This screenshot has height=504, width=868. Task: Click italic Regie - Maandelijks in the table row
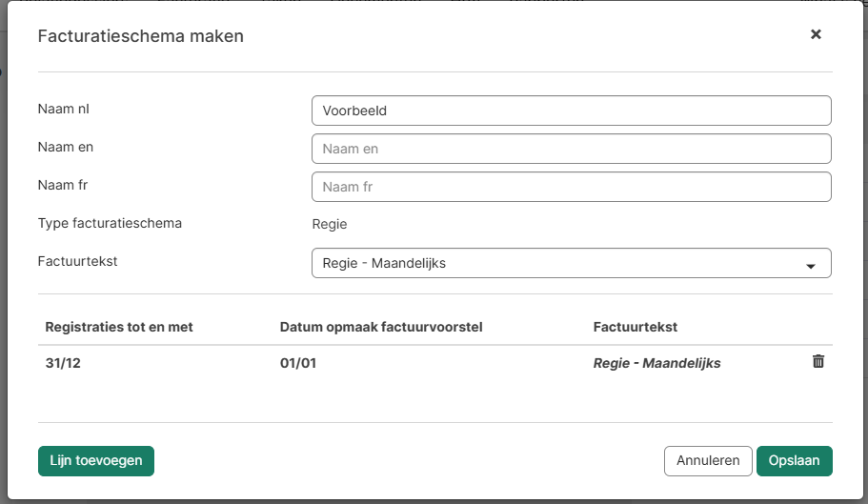pos(656,363)
